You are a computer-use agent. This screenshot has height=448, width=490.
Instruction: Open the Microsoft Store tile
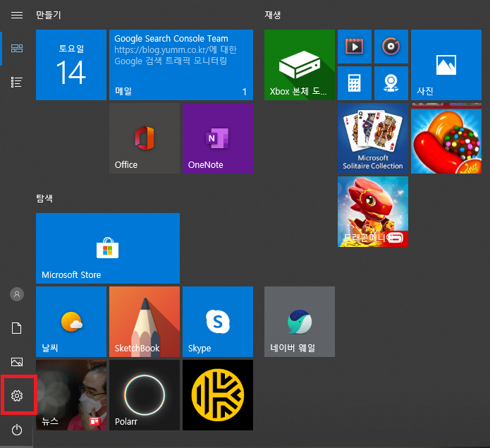[x=108, y=248]
